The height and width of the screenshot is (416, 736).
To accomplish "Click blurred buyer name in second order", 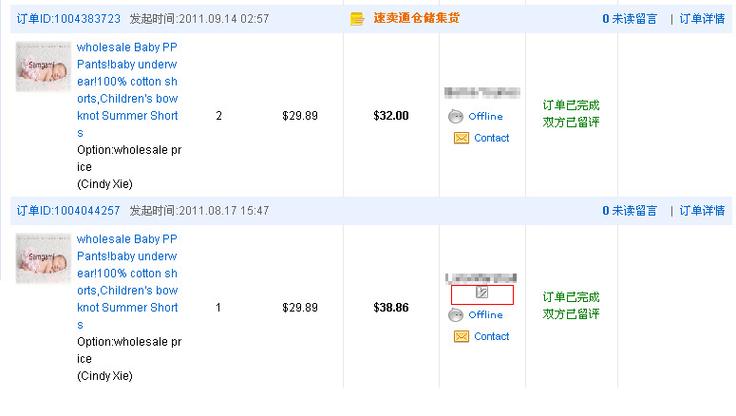I will click(481, 278).
